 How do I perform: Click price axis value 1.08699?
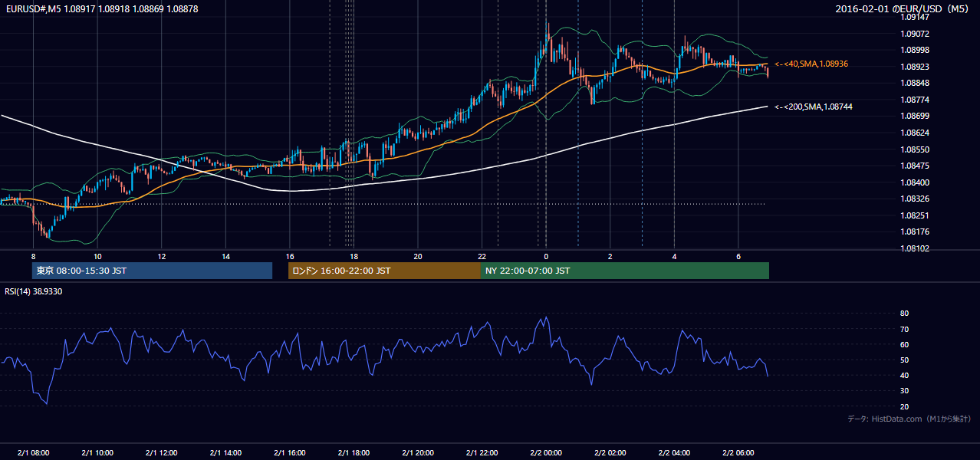[916, 116]
